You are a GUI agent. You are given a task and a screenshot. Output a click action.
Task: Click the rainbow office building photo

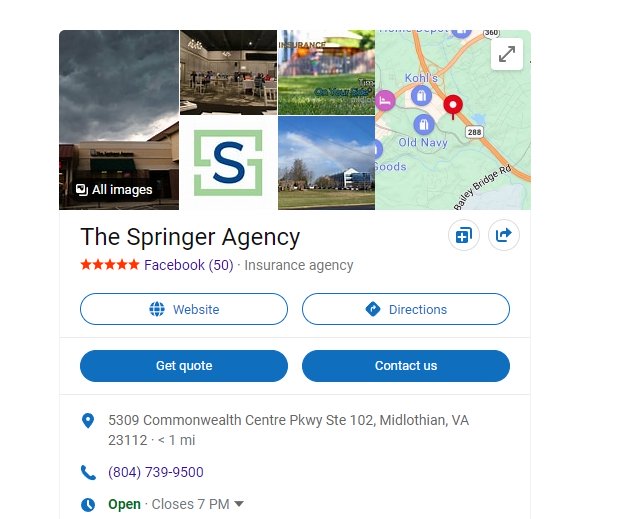pyautogui.click(x=326, y=162)
